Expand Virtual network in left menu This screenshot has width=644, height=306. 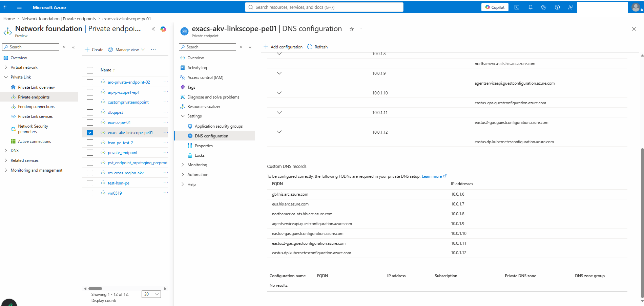(x=6, y=67)
